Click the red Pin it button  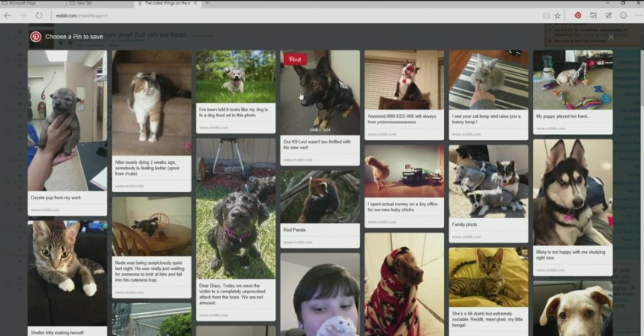point(295,59)
